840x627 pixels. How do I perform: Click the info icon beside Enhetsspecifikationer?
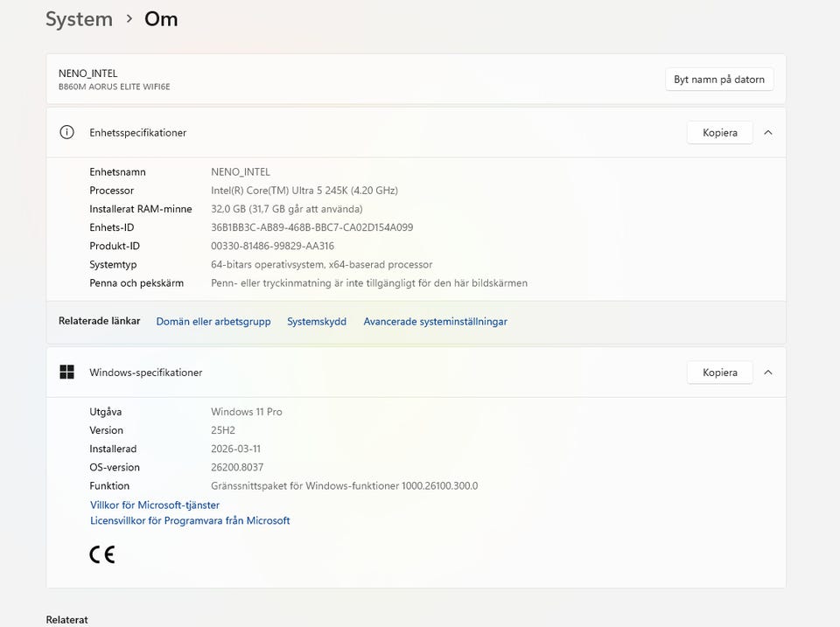66,133
